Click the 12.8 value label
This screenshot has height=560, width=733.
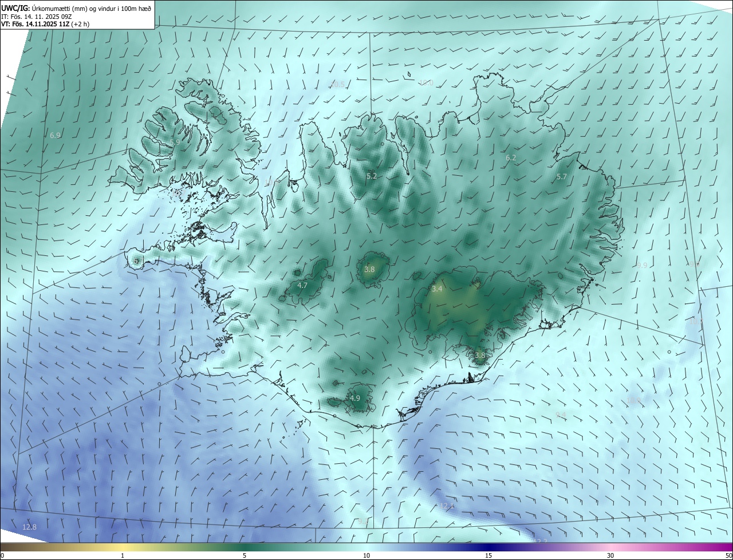pyautogui.click(x=29, y=527)
